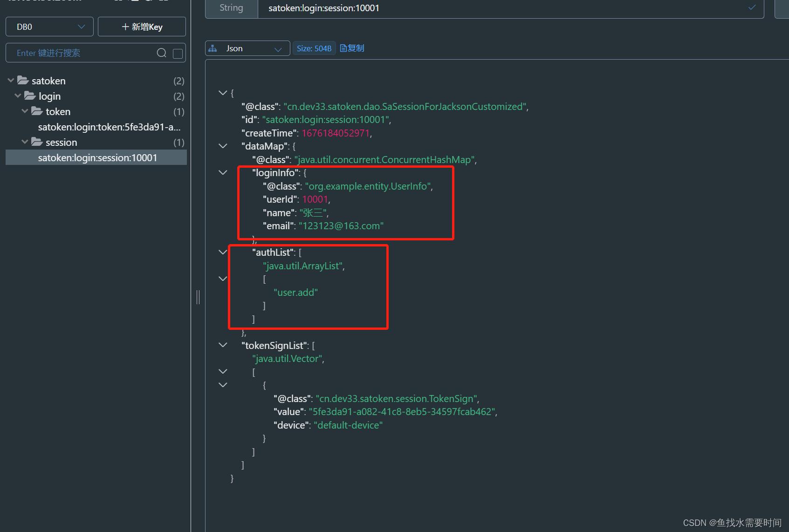Click the "user.add" array entry
Screen dimensions: 789x532
295,293
